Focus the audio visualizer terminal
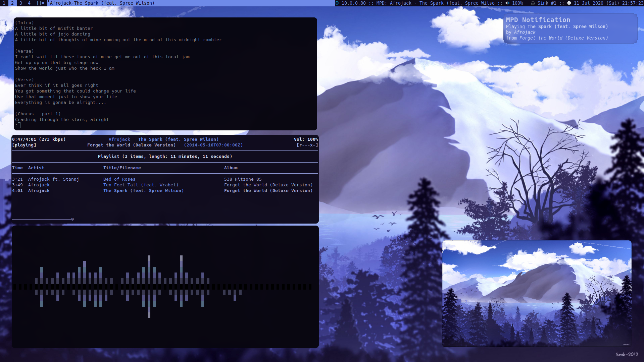The width and height of the screenshot is (644, 362). point(165,287)
